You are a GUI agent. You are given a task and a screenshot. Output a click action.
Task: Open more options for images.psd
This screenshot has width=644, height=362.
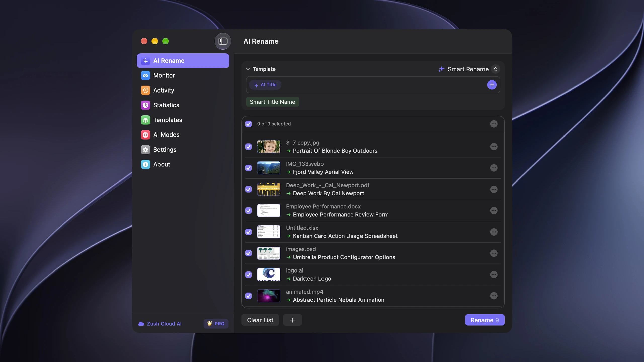pos(494,253)
